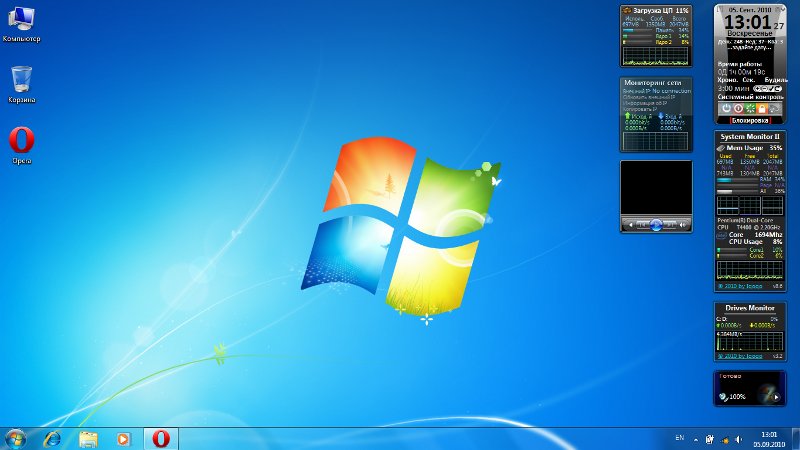Click the CPU graph in Загрузка ЦП gadget
This screenshot has height=450, width=800.
pos(656,56)
